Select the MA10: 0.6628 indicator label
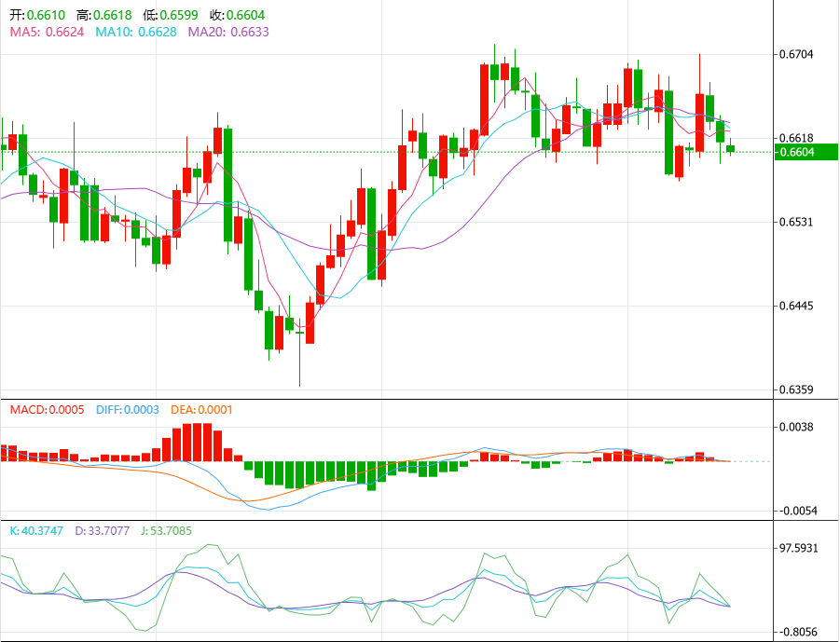Image resolution: width=840 pixels, height=642 pixels. click(136, 32)
